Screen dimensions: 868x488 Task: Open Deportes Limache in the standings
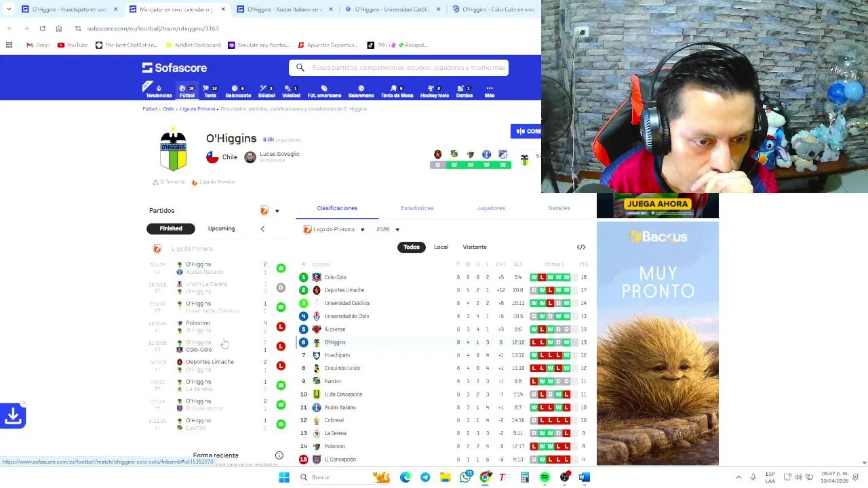pos(444,290)
